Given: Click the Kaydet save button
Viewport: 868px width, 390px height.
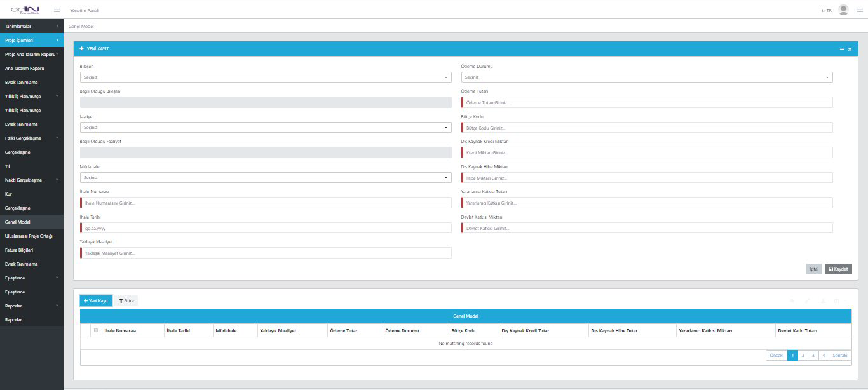Looking at the screenshot, I should [x=837, y=269].
